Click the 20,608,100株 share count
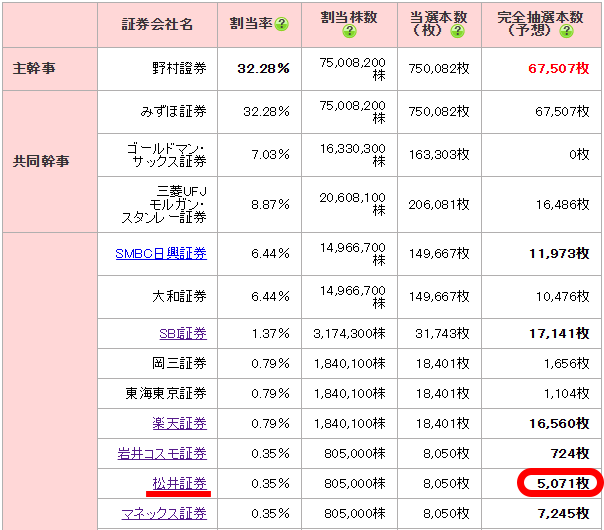 (352, 204)
